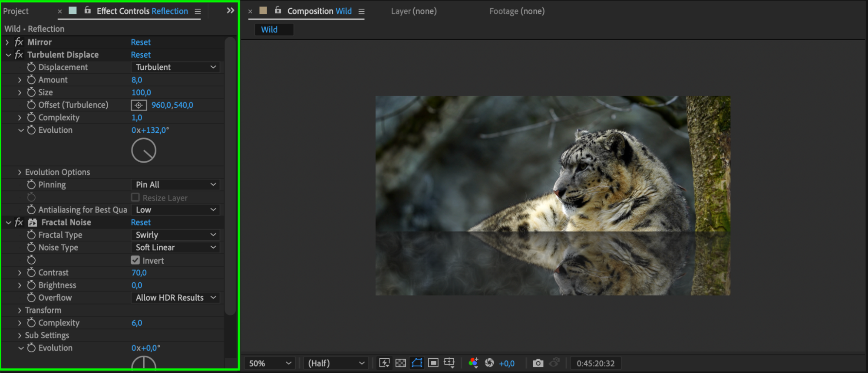Take a snapshot with the camera icon
Viewport: 868px width, 373px height.
[x=538, y=363]
